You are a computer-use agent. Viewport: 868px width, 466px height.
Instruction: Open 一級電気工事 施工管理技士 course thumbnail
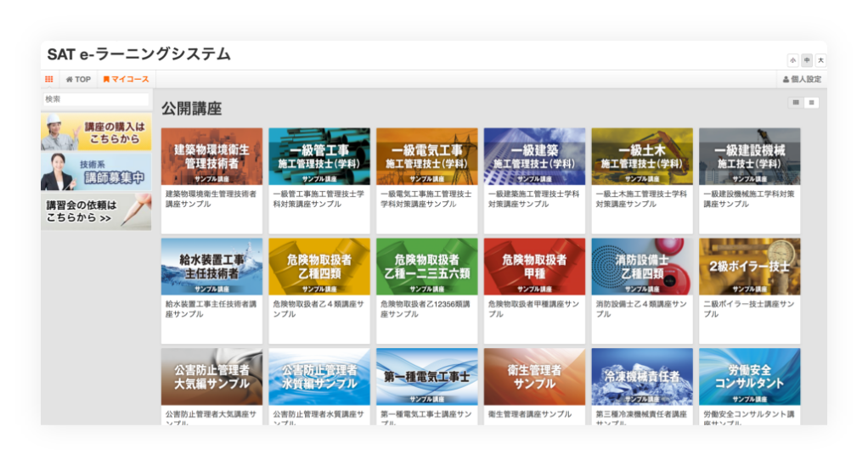click(426, 156)
